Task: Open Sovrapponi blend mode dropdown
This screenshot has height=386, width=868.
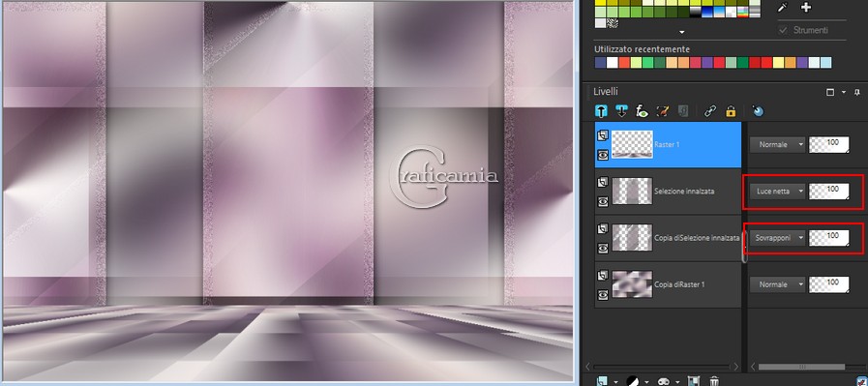Action: tap(778, 238)
